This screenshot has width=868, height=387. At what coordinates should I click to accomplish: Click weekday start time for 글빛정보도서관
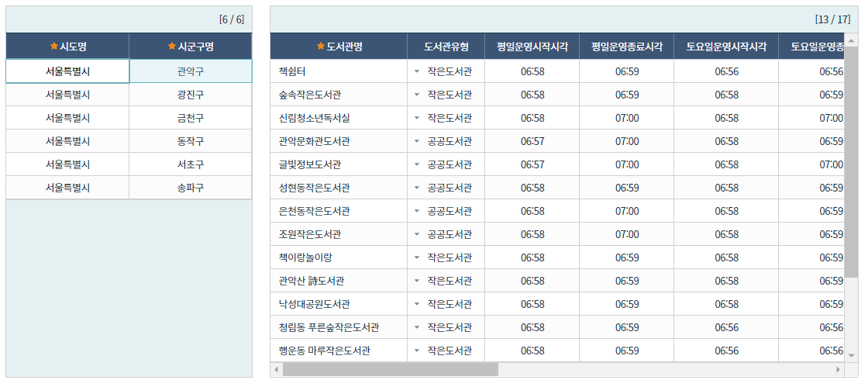[x=532, y=164]
